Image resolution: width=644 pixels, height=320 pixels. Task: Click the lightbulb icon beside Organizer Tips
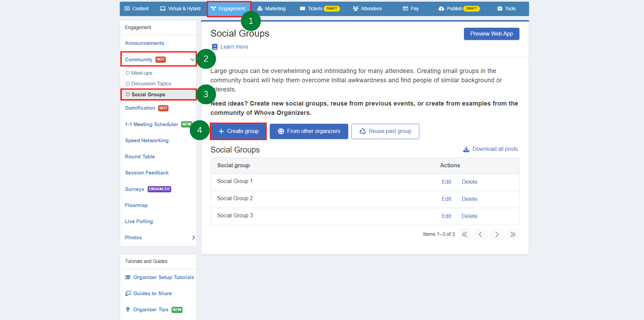click(x=128, y=309)
